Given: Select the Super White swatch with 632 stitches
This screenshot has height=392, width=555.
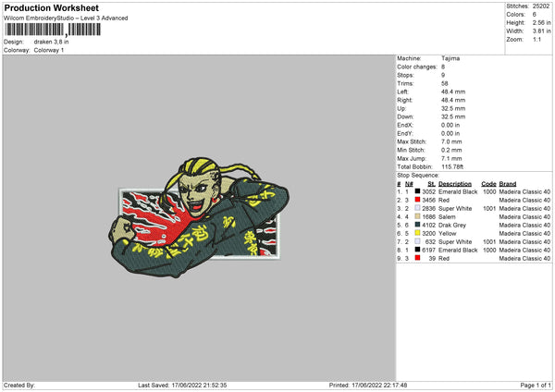Looking at the screenshot, I should [x=417, y=241].
